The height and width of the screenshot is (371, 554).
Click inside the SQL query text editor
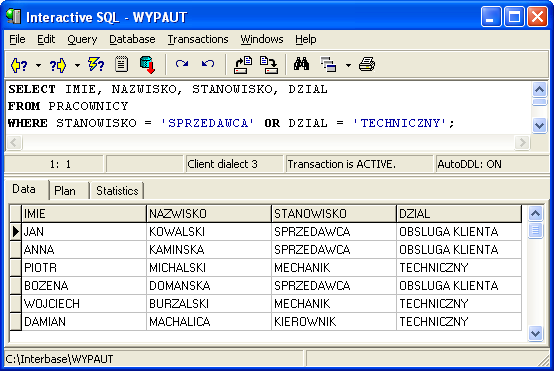point(268,107)
